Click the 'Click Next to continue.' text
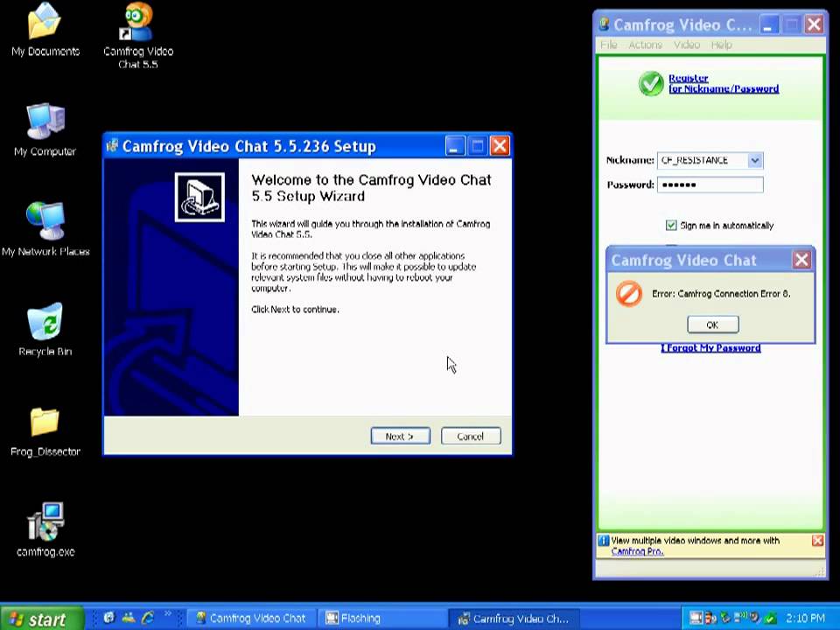This screenshot has height=630, width=840. coord(295,310)
